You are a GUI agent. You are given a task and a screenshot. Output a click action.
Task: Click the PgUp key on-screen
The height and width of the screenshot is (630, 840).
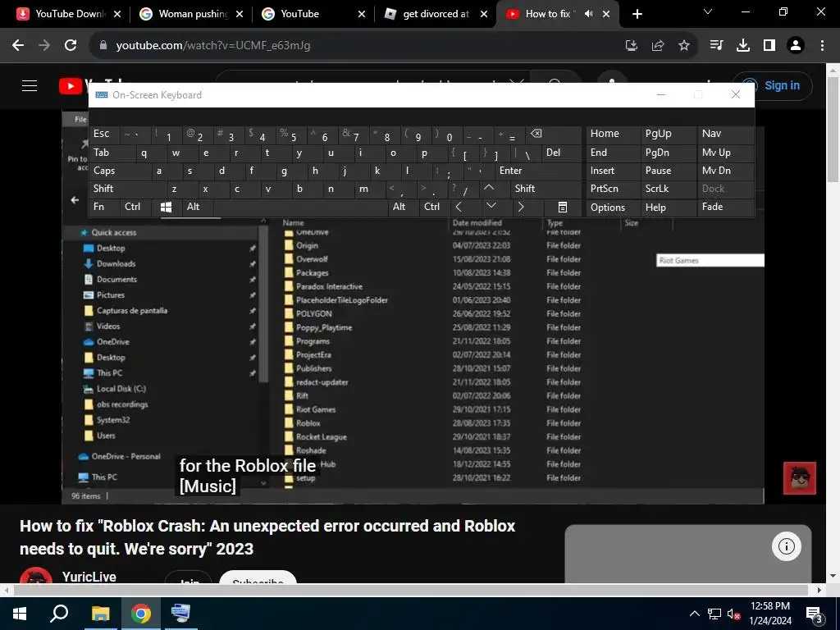669,135
